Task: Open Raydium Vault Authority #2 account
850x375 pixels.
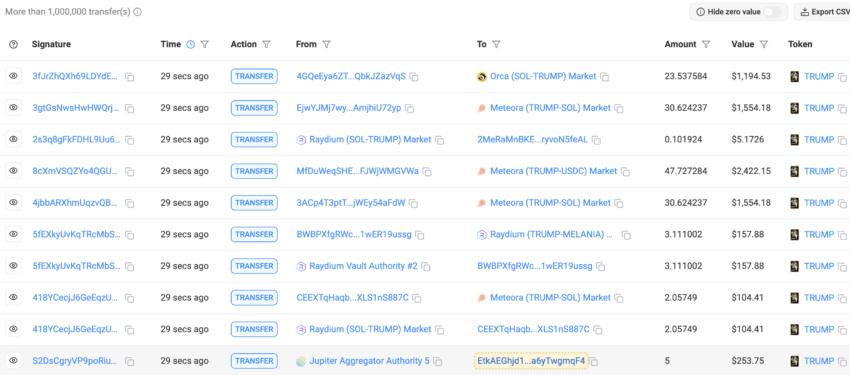Action: [363, 266]
